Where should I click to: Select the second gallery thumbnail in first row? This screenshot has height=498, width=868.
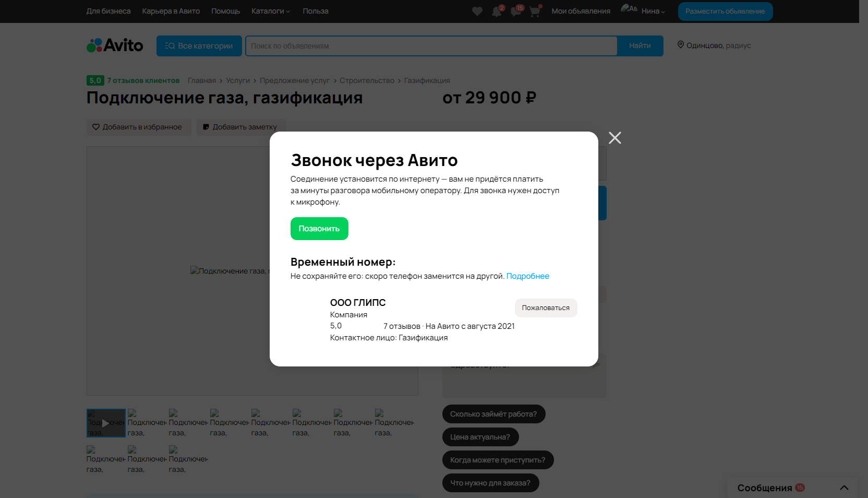(147, 423)
